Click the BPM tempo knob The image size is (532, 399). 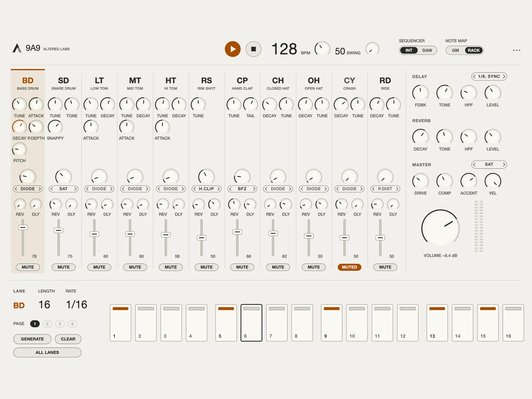coord(322,49)
